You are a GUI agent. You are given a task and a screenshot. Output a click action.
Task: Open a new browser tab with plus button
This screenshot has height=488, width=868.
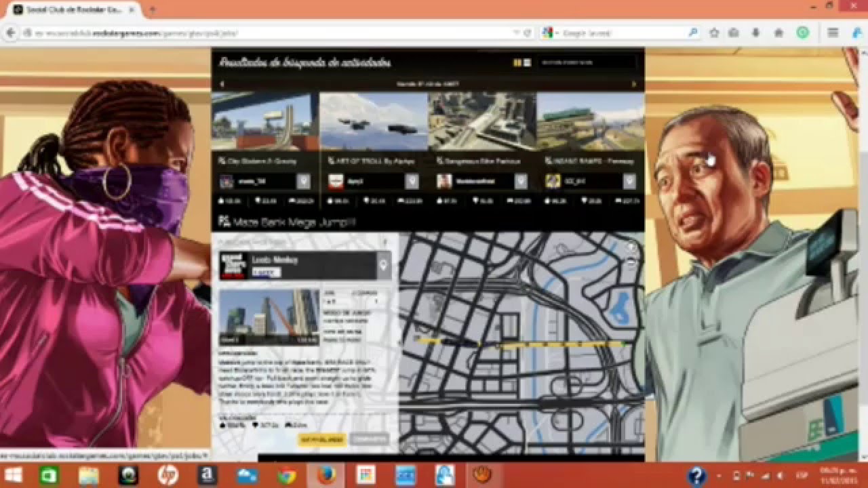click(152, 10)
